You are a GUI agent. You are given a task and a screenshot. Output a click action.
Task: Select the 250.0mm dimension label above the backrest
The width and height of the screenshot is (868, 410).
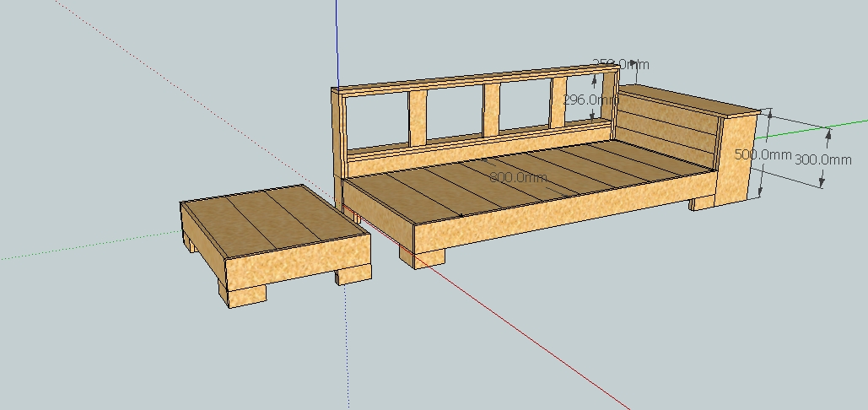[621, 65]
